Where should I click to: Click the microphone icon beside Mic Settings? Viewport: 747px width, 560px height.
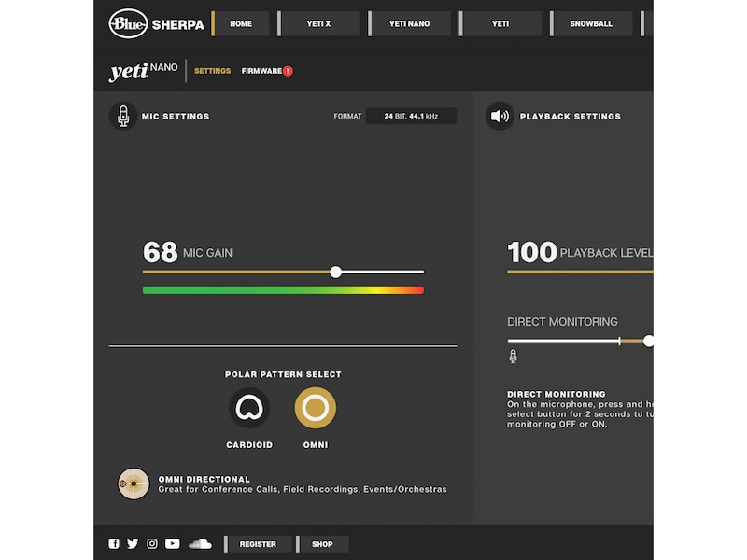123,117
